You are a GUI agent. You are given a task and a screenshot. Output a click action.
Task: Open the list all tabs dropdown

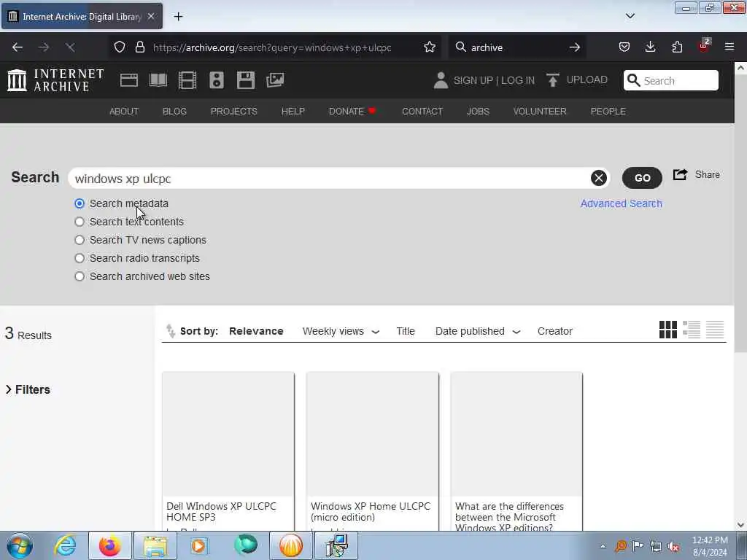630,16
